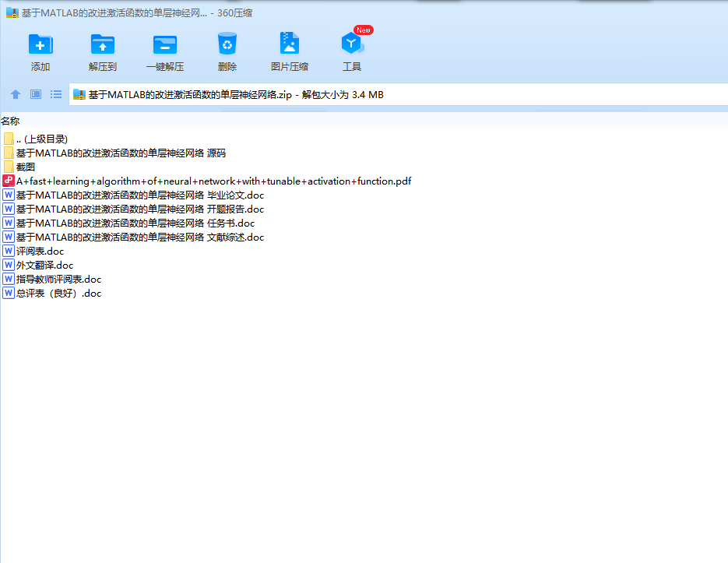728x563 pixels.
Task: Click the Word icon of 评阅表.doc
Action: point(9,251)
